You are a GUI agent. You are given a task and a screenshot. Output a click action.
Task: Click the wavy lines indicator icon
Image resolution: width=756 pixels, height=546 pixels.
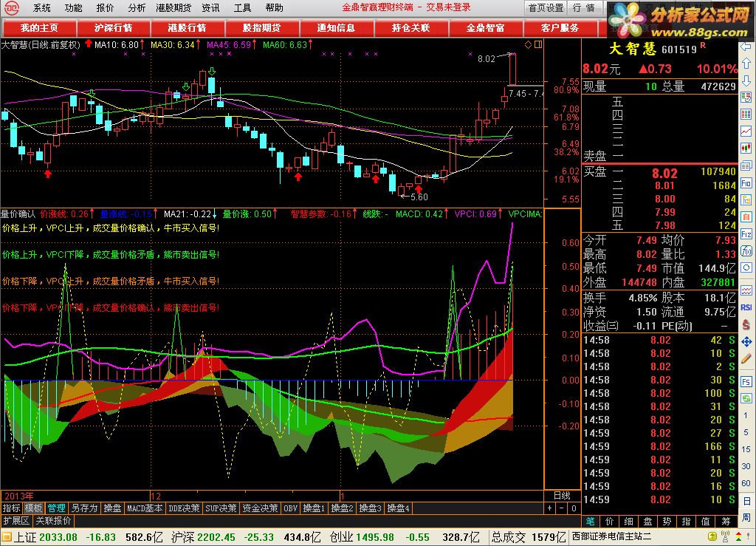pyautogui.click(x=746, y=290)
